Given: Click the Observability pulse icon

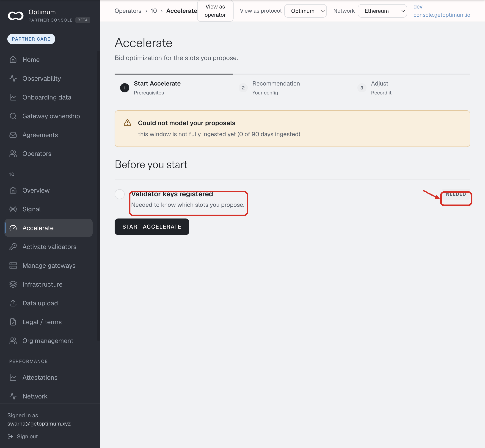Looking at the screenshot, I should click(13, 78).
